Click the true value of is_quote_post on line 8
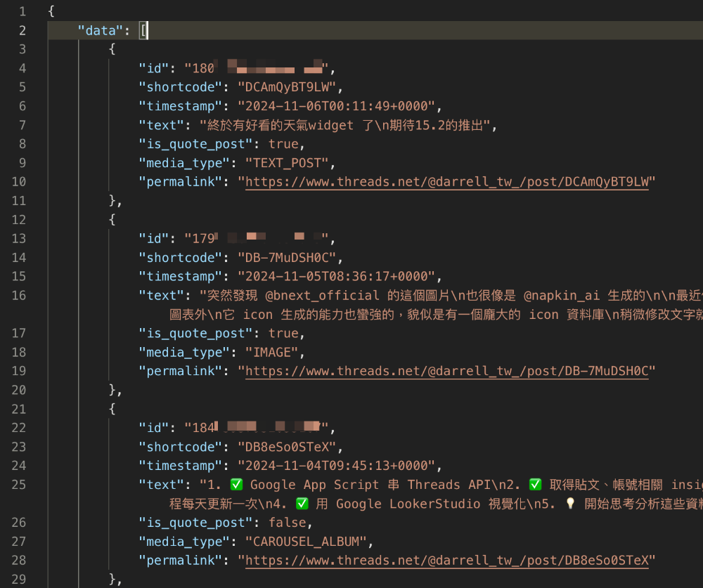The image size is (703, 588). [284, 143]
